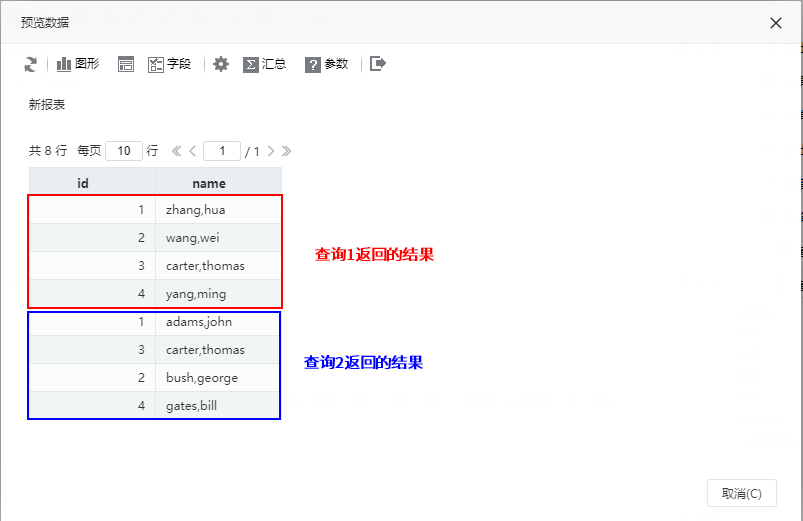Open the gear settings icon
Image resolution: width=803 pixels, height=521 pixels.
(x=221, y=64)
